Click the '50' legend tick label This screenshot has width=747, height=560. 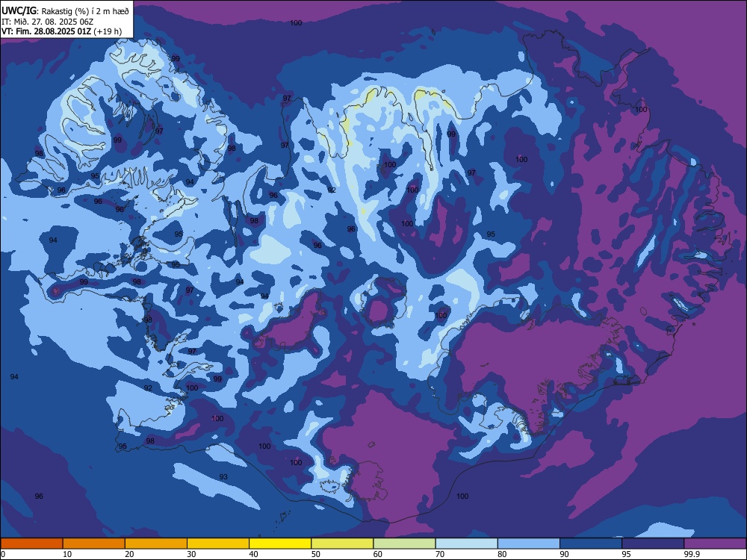[315, 554]
